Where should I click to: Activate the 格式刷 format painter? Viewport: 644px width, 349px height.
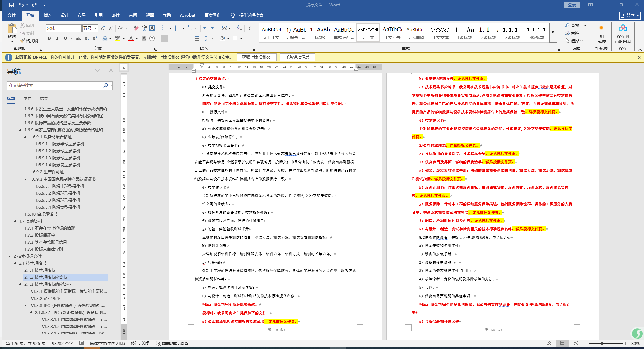click(29, 41)
